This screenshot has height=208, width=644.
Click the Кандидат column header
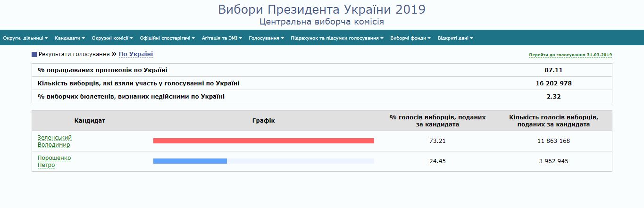(90, 121)
